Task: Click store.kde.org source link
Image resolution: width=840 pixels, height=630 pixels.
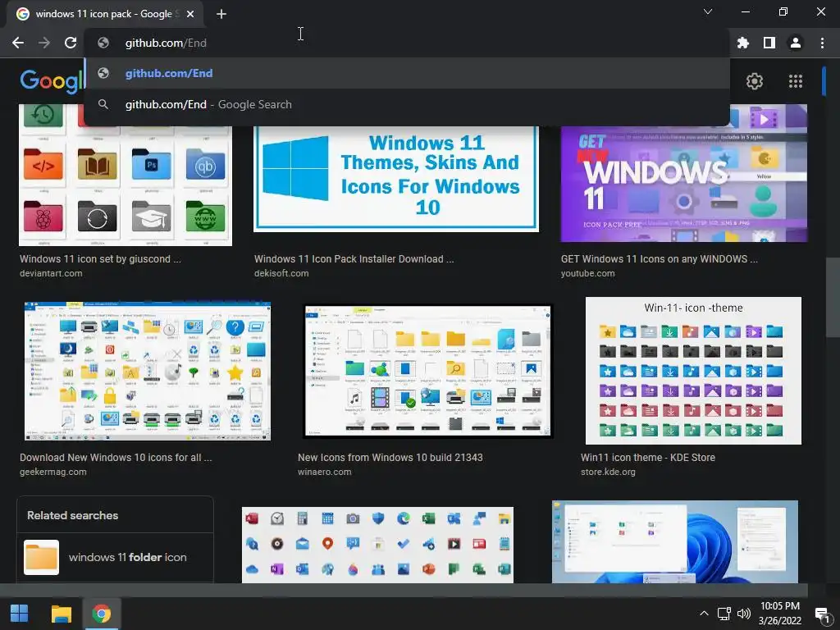Action: (x=608, y=472)
